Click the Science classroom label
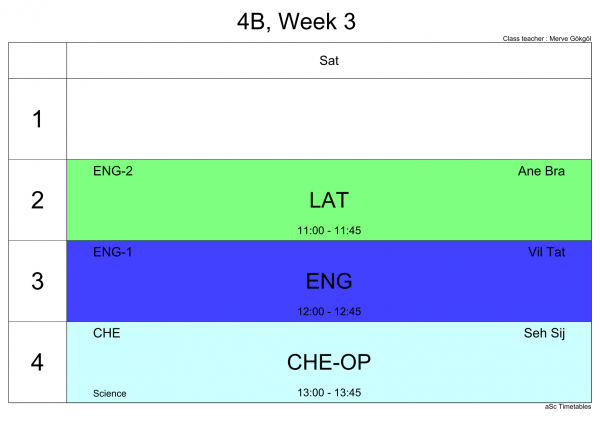 click(x=109, y=393)
